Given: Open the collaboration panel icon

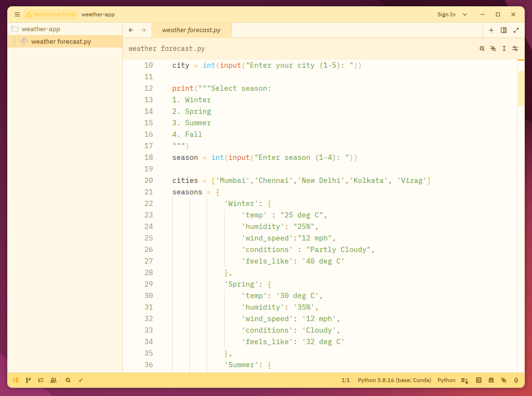Looking at the screenshot, I should pyautogui.click(x=53, y=380).
